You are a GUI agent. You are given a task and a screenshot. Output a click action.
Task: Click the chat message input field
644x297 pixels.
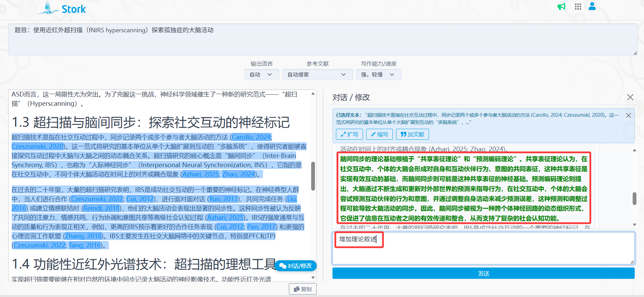pos(483,249)
